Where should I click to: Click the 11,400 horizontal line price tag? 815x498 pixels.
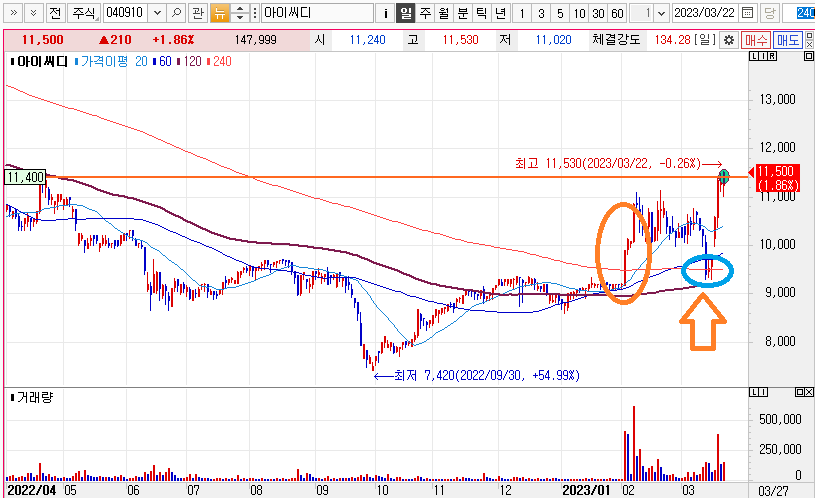click(25, 177)
